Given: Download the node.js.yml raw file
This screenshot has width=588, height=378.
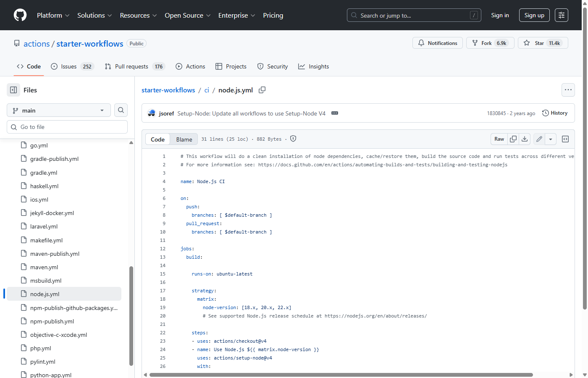Looking at the screenshot, I should point(524,139).
